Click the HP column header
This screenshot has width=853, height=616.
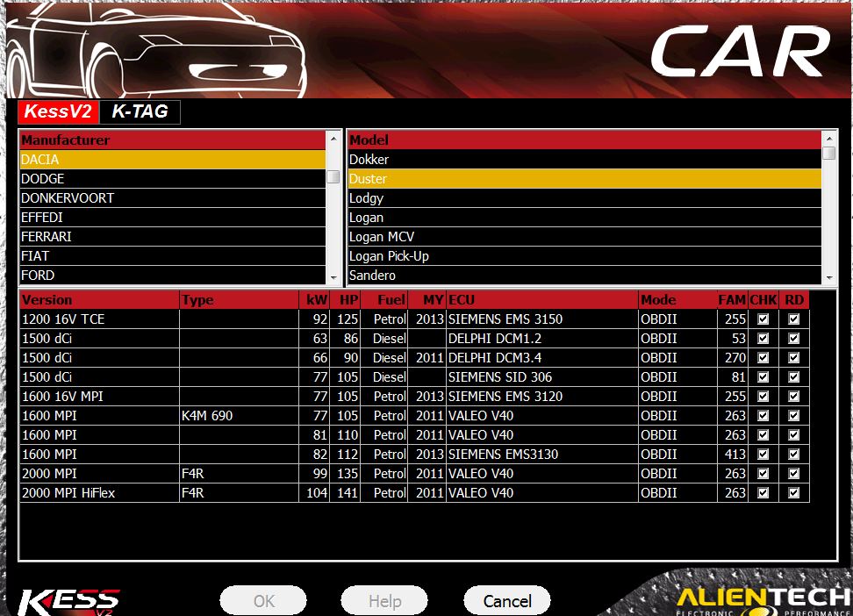[346, 300]
